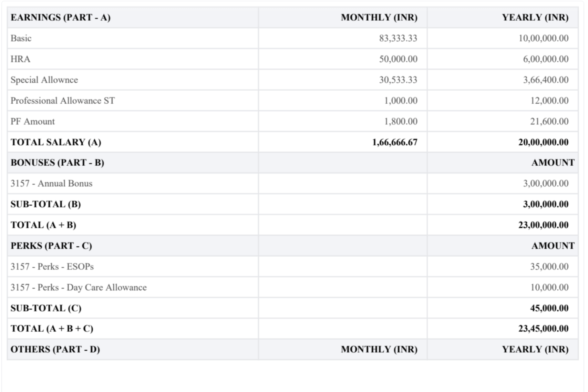This screenshot has height=392, width=588.
Task: Click the PF Amount monthly value 1,800.00
Action: (x=401, y=122)
